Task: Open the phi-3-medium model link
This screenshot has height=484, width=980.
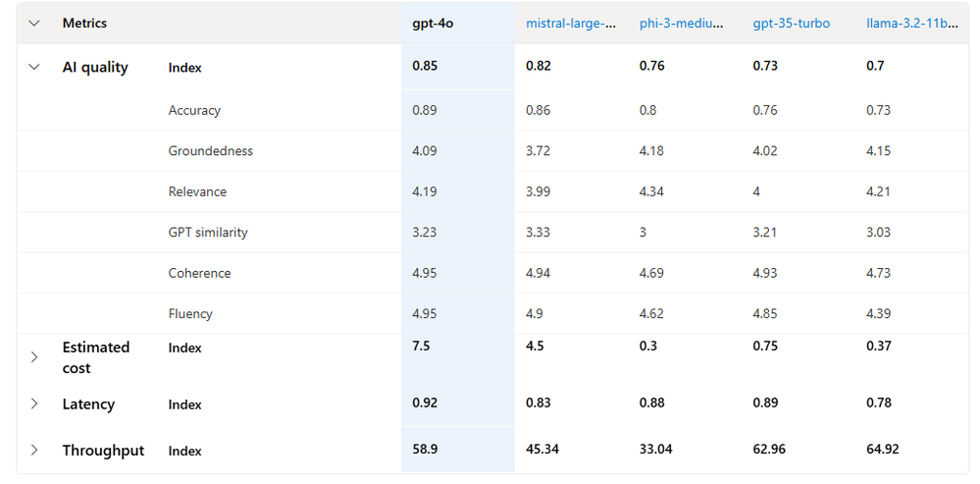Action: coord(683,24)
